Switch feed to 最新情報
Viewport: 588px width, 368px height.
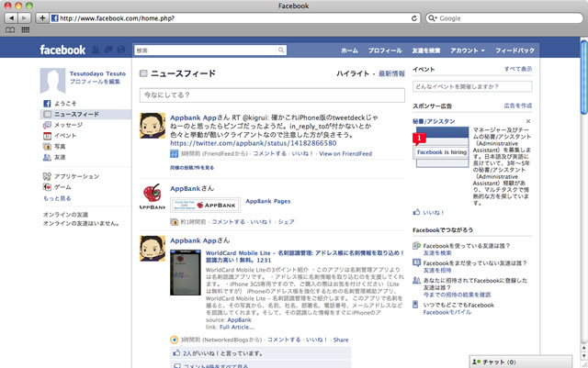[x=391, y=73]
